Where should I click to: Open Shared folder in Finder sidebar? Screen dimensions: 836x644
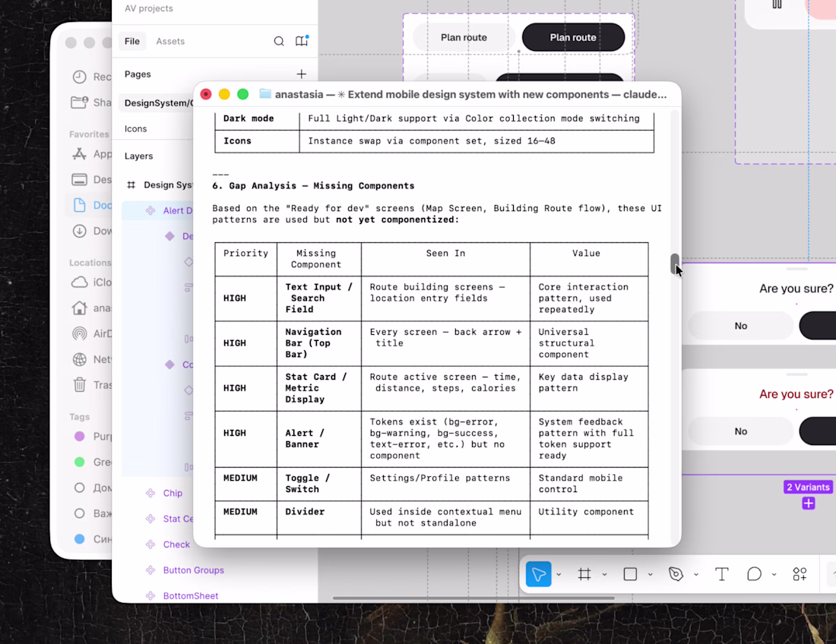tap(92, 103)
